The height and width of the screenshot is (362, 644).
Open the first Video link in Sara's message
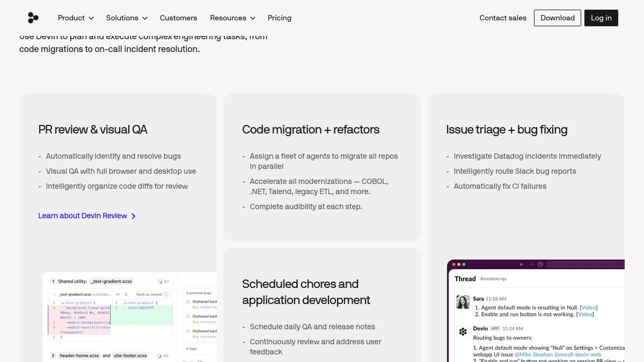coord(589,307)
